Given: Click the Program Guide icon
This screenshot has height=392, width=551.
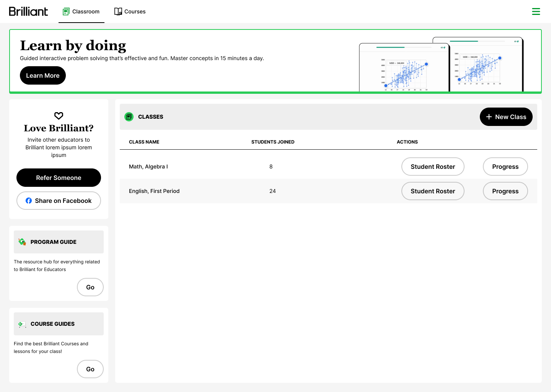Looking at the screenshot, I should click(x=22, y=242).
